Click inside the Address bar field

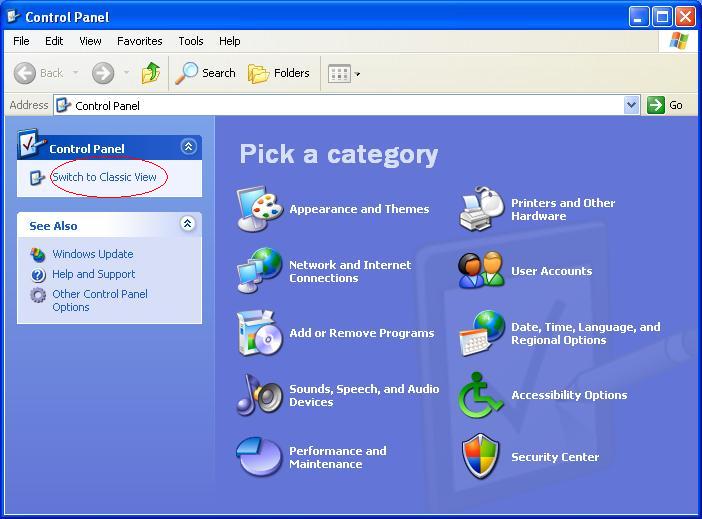coord(347,105)
